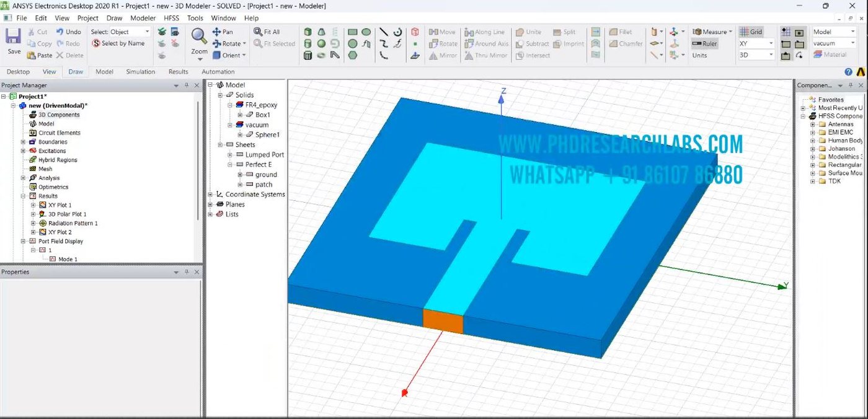Toggle auto-hide pin on Components panel
Screen dimensions: 868x419
852,86
